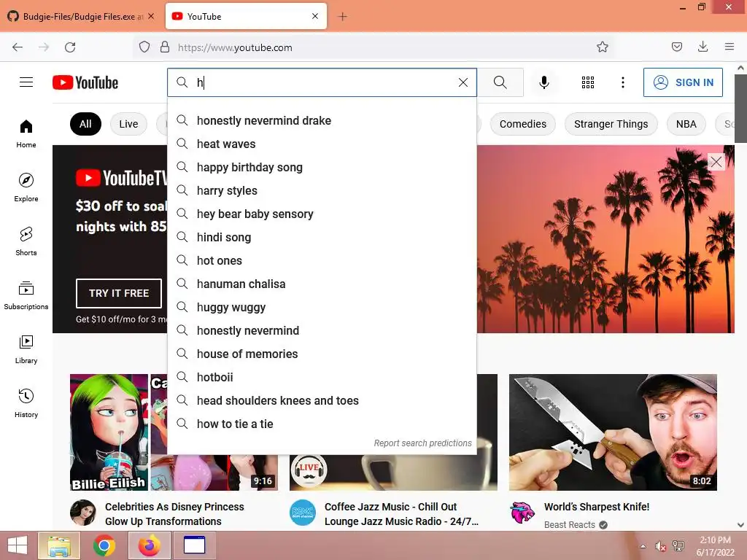This screenshot has width=747, height=560.
Task: Open Windows Start menu
Action: pos(18,545)
